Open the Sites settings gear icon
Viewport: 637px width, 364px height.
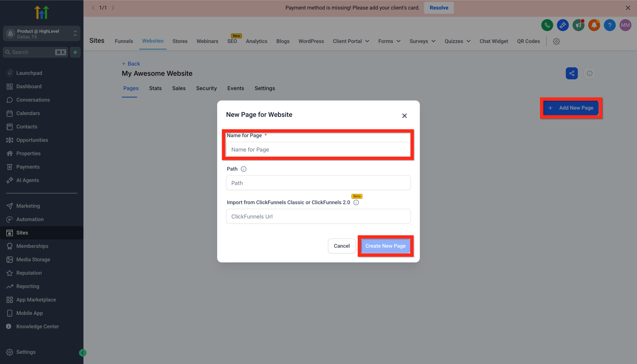tap(556, 41)
